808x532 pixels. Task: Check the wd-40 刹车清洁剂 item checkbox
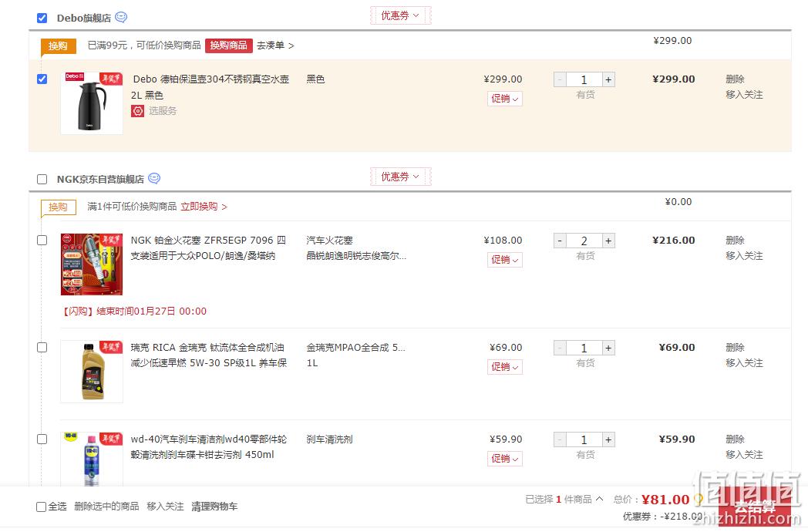click(x=42, y=439)
